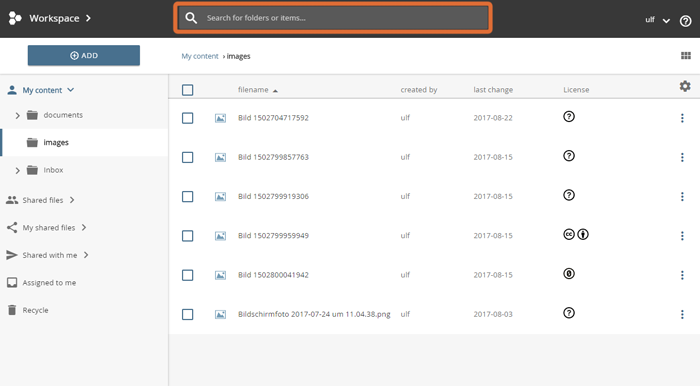Expand the Inbox folder arrow

pyautogui.click(x=17, y=170)
